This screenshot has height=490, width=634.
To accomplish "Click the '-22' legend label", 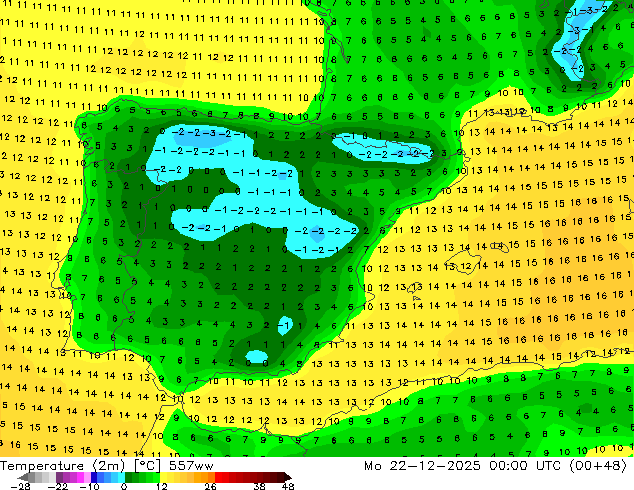I will tap(58, 486).
